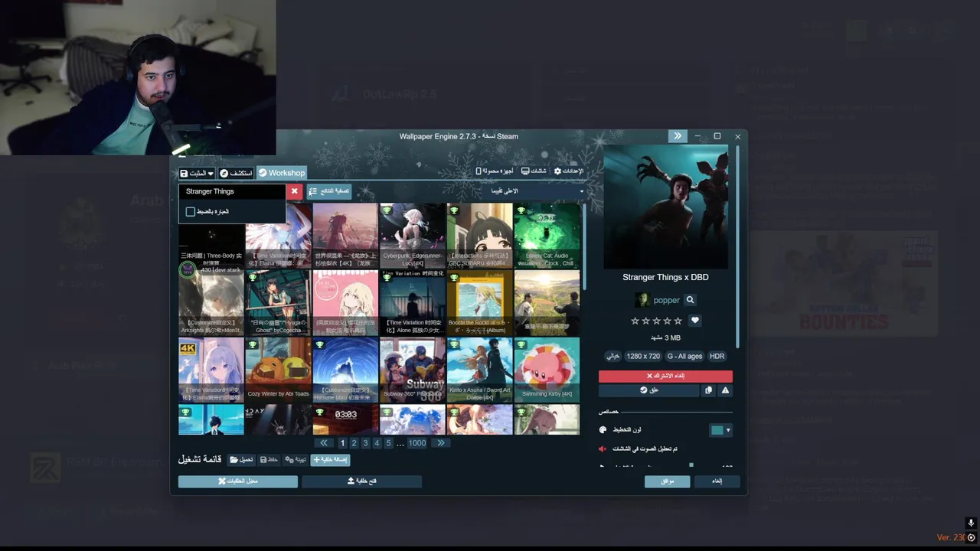Image resolution: width=980 pixels, height=551 pixels.
Task: Copy wallpaper with duplicate icon
Action: pos(708,390)
